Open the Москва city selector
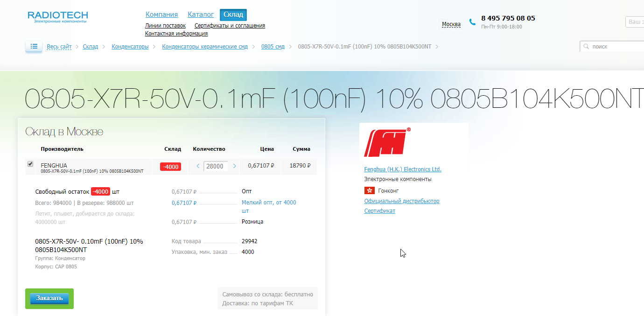The width and height of the screenshot is (644, 316). (x=451, y=24)
